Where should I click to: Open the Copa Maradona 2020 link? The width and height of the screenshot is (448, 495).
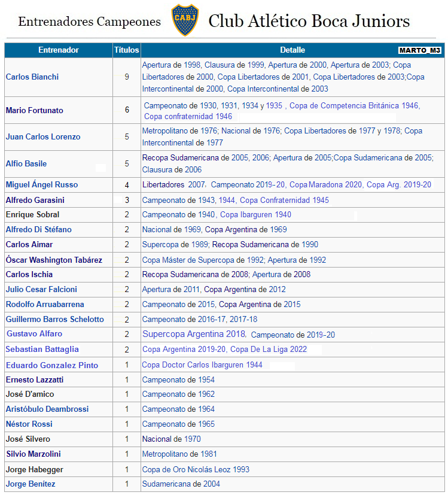pos(325,185)
